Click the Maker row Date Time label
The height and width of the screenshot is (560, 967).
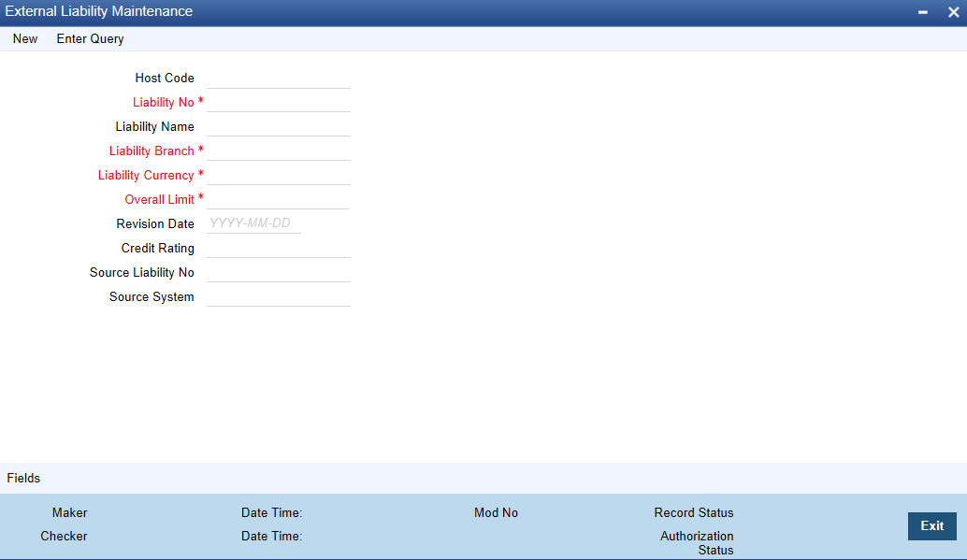click(272, 512)
